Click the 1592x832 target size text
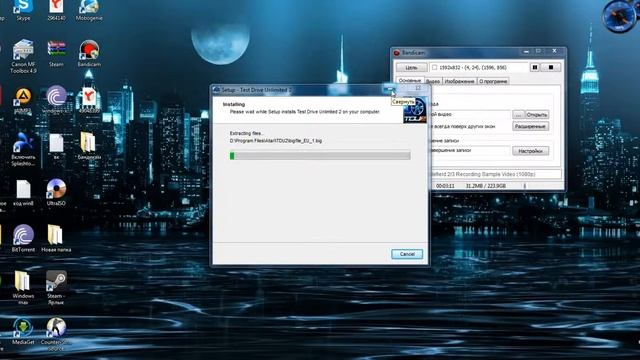640x360 pixels. click(x=473, y=67)
